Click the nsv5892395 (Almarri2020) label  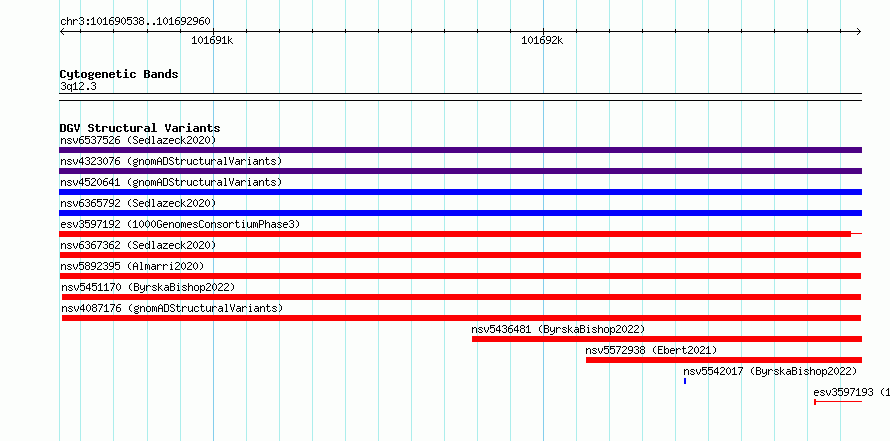point(132,266)
